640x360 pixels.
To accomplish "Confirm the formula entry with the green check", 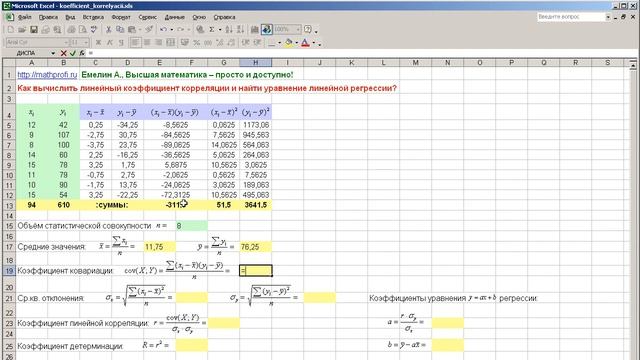I will pyautogui.click(x=73, y=53).
